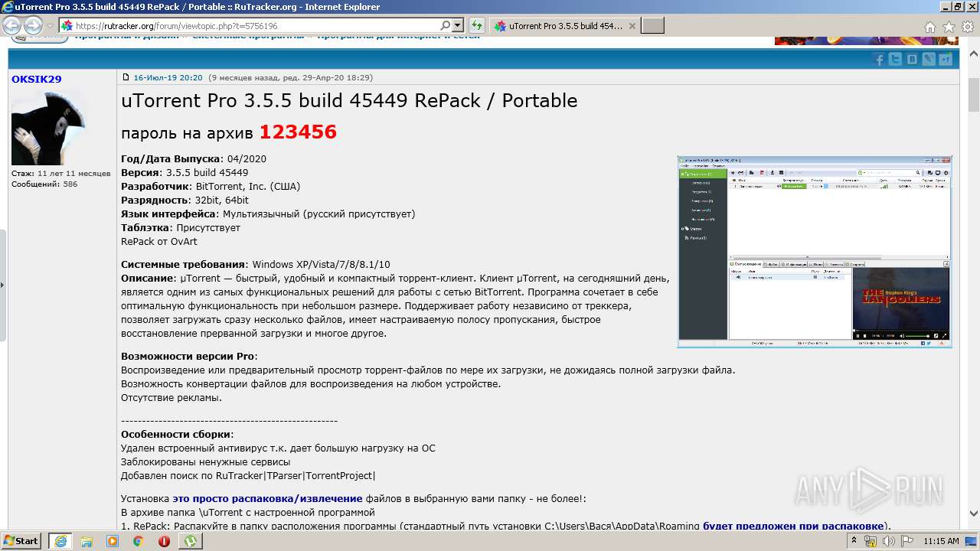
Task: Open the post date link 16-Июл-19 20:20
Action: [168, 78]
